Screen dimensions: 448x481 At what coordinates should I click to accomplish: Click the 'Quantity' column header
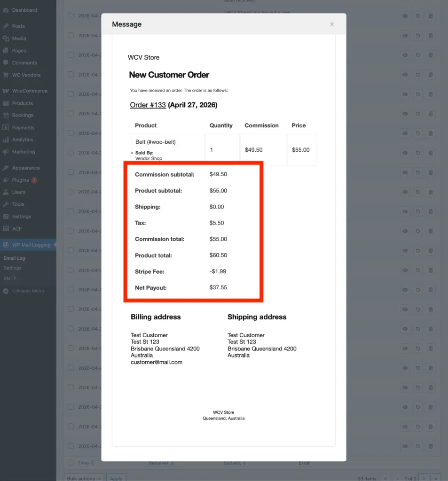click(221, 125)
